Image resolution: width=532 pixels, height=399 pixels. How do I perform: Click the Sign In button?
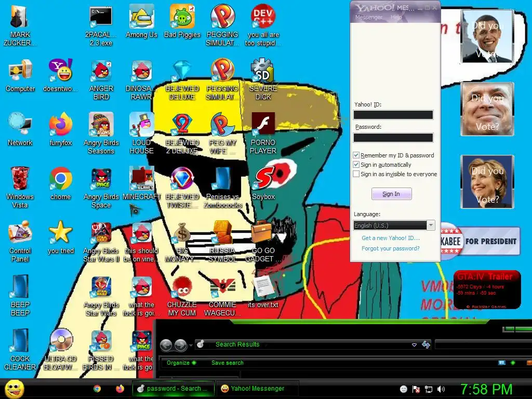point(391,194)
